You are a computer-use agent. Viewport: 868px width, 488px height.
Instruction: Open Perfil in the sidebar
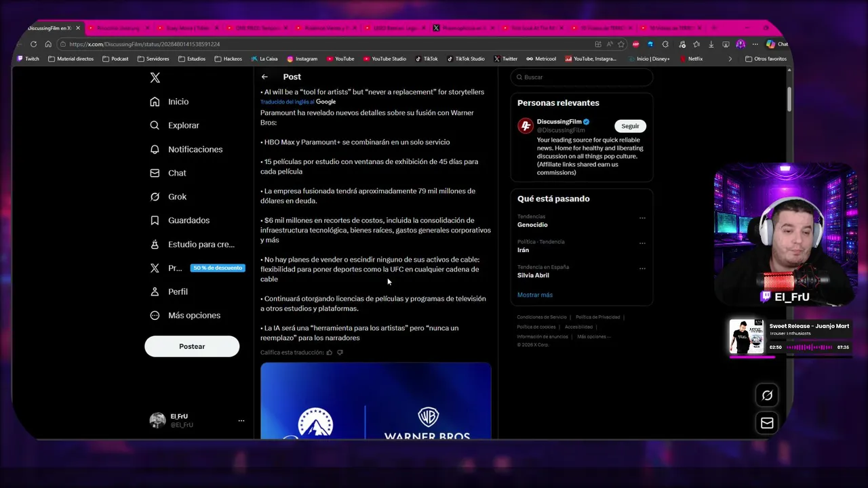tap(169, 291)
